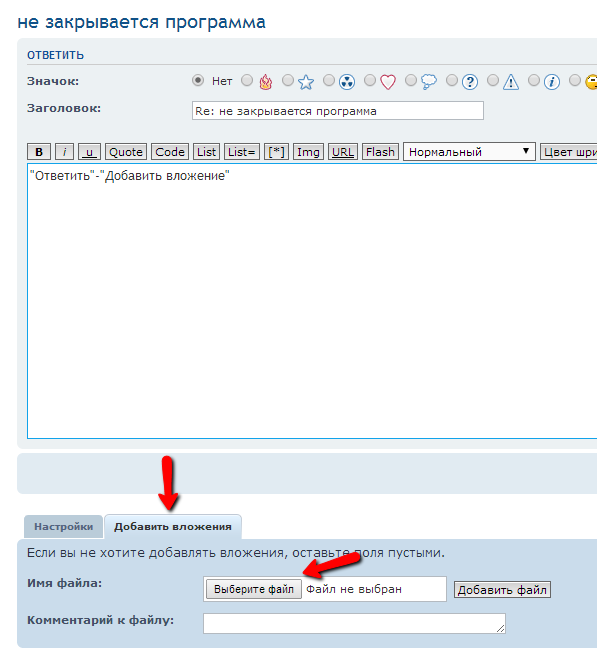Select the radio button beside warning triangle icon
The width and height of the screenshot is (597, 663).
[493, 80]
